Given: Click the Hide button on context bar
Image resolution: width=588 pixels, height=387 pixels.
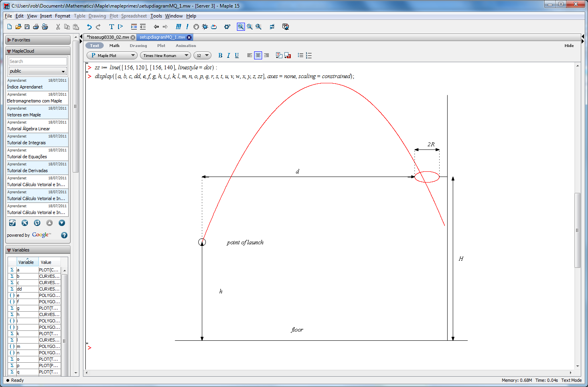Looking at the screenshot, I should click(x=569, y=45).
